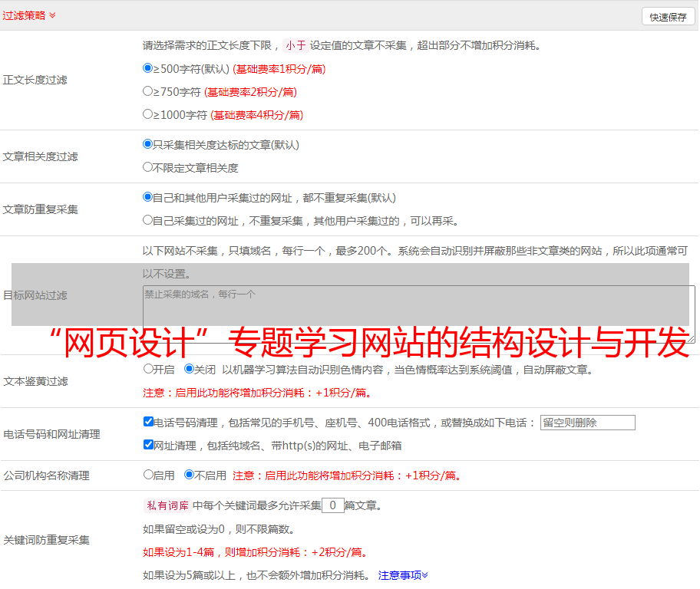This screenshot has height=589, width=700.
Task: Click the 快速保存 button
Action: (x=668, y=17)
